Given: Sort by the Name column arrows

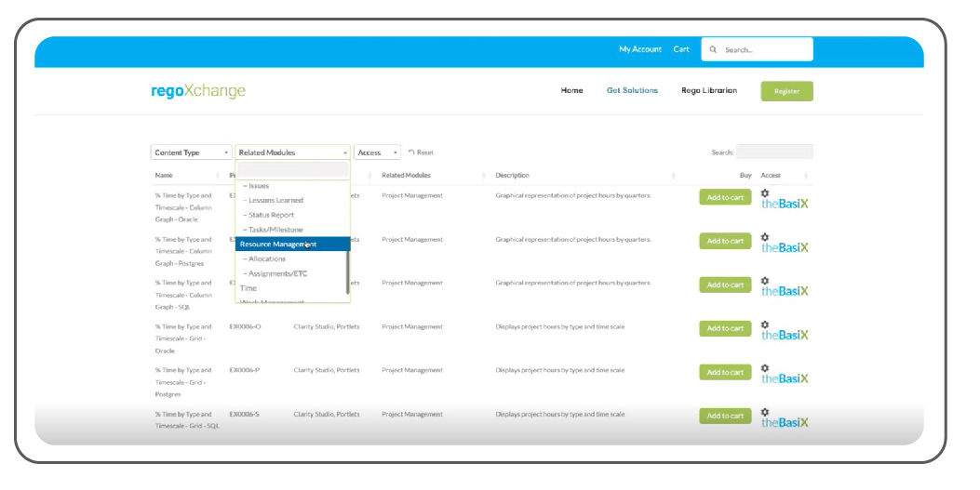Looking at the screenshot, I should click(218, 176).
